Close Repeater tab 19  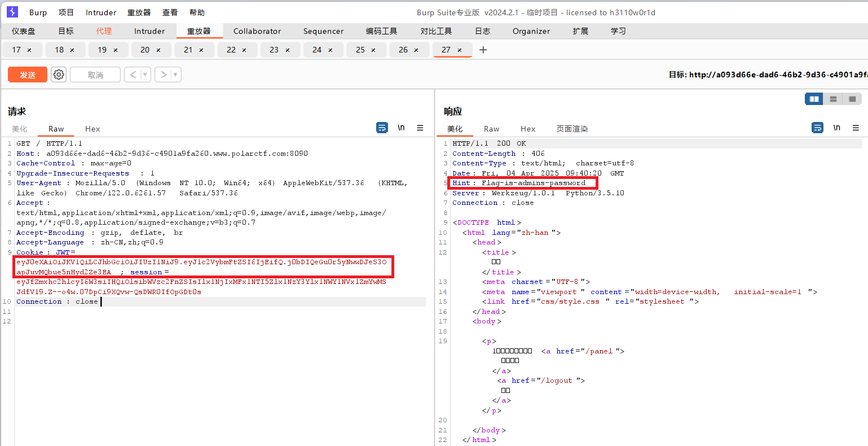click(x=116, y=50)
